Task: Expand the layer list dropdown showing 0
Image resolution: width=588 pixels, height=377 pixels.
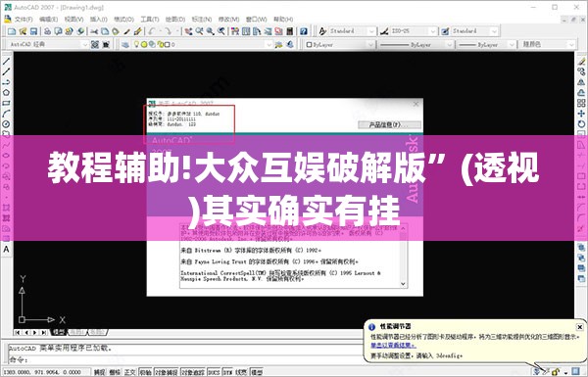Action: pyautogui.click(x=269, y=45)
